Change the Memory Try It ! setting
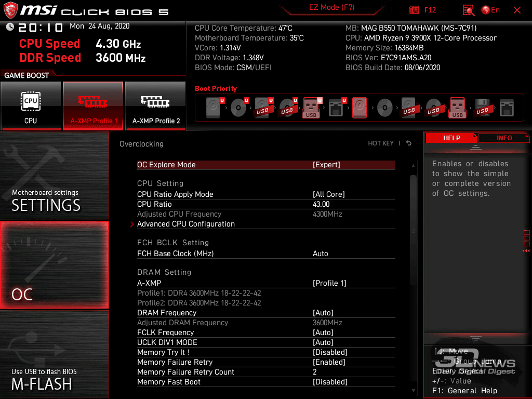This screenshot has height=399, width=532. point(266,352)
